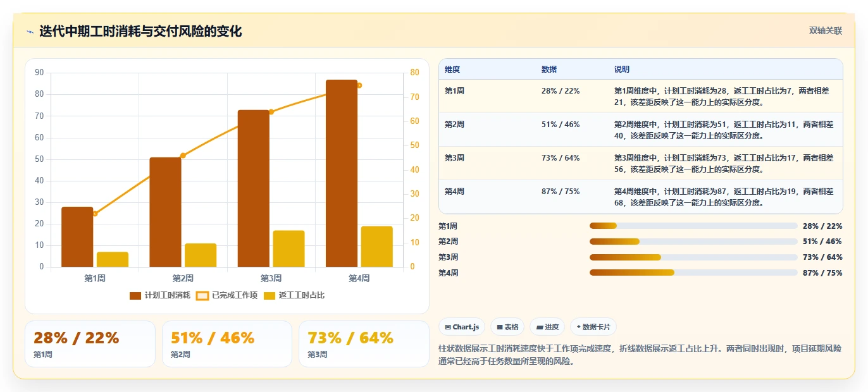Toggle the 已完成工作项 legend item
Screen dimensions: 868x392
pos(226,295)
